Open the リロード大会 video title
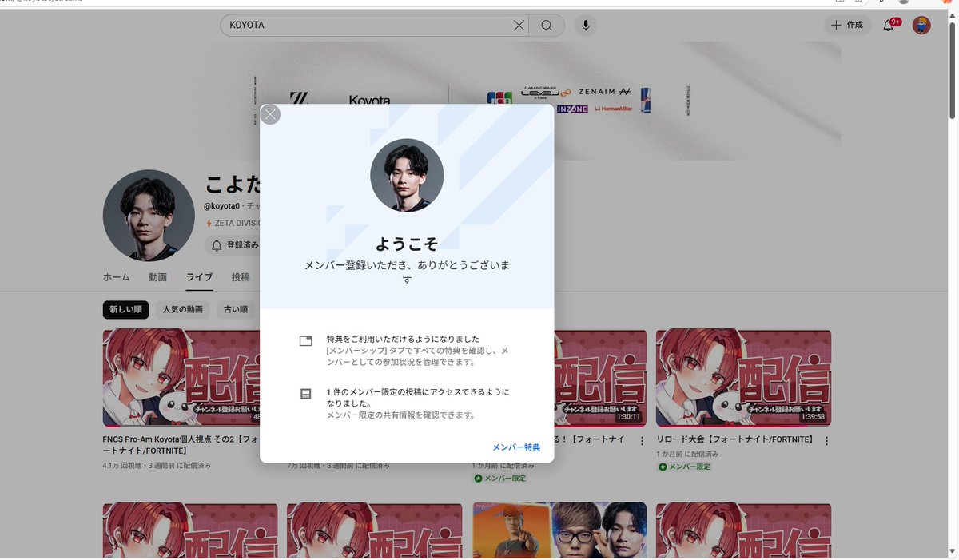The height and width of the screenshot is (560, 959). (735, 440)
